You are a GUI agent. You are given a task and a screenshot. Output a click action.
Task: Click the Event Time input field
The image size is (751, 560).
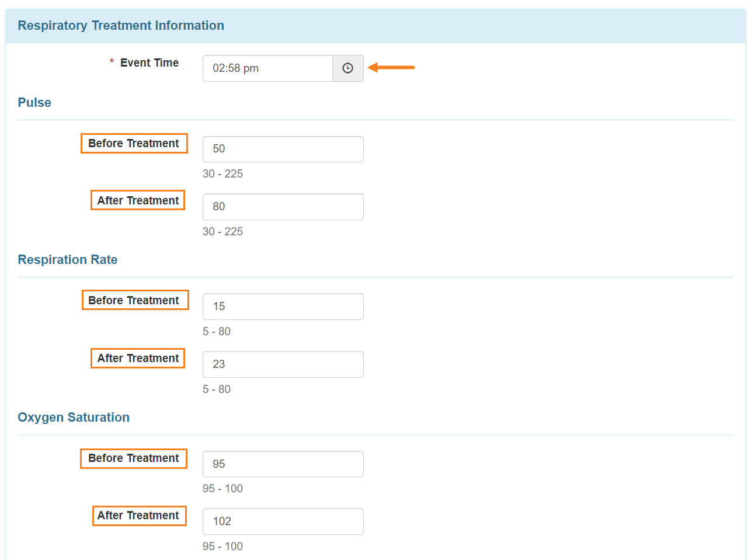[267, 68]
